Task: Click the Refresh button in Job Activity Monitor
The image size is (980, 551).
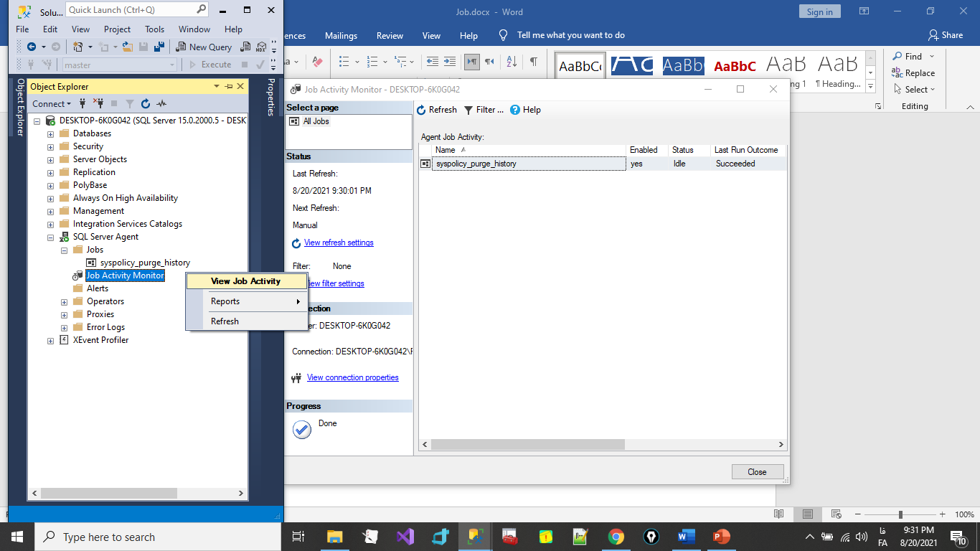Action: point(437,110)
